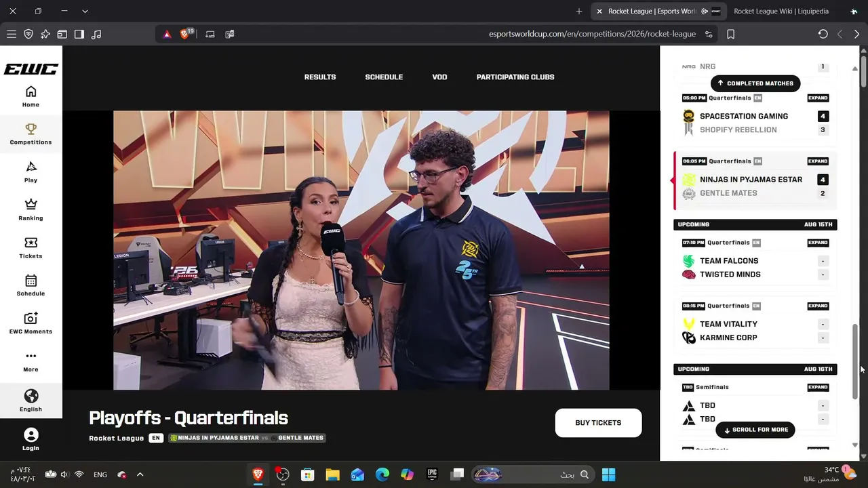The image size is (868, 488).
Task: Toggle the browser sidebar panel icon
Action: (x=79, y=34)
